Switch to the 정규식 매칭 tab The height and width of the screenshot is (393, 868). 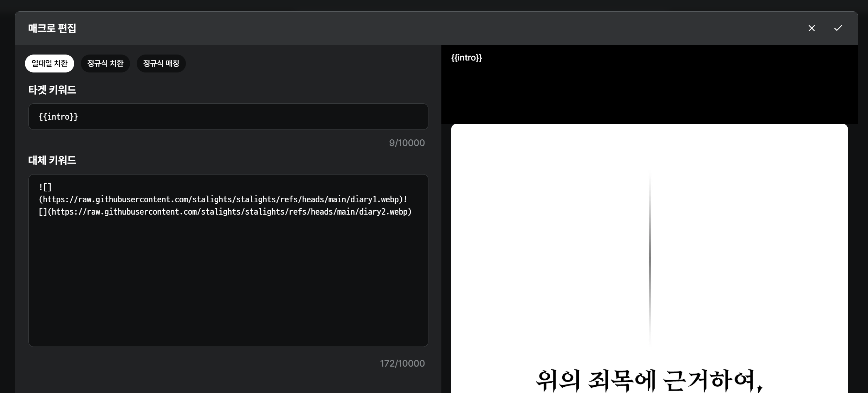[x=161, y=63]
